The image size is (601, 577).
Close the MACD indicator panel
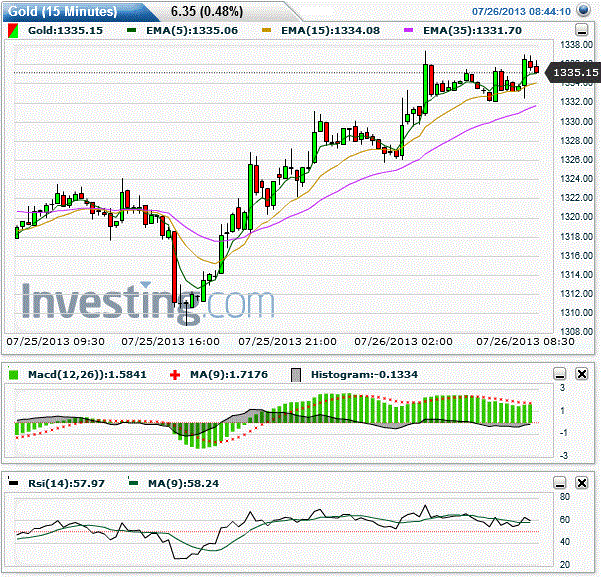click(x=581, y=374)
